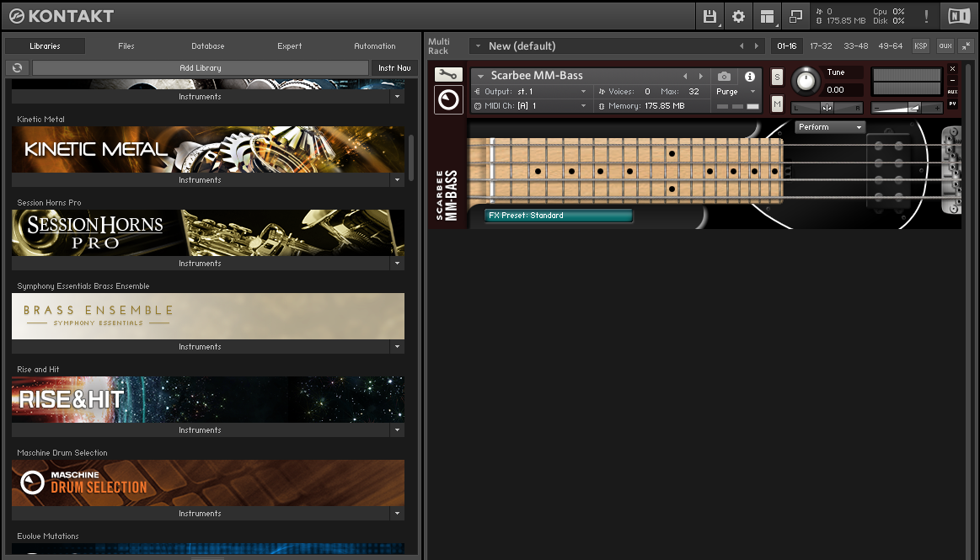Screen dimensions: 980x560
Task: Click the Maschine Drum Selection library banner
Action: pyautogui.click(x=208, y=483)
